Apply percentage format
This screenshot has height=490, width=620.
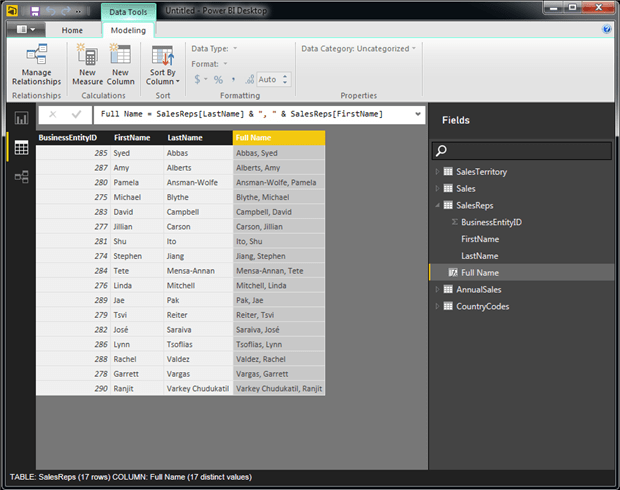[x=218, y=79]
